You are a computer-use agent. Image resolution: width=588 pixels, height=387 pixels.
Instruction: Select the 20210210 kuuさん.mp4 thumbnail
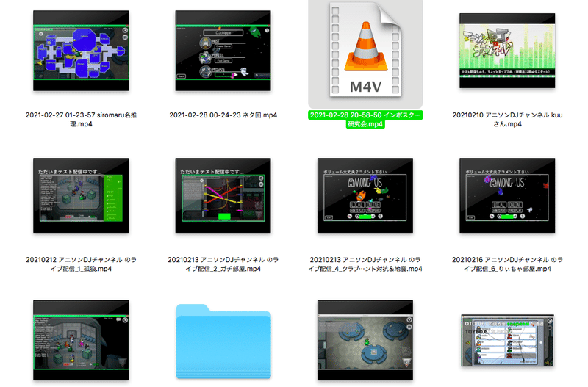pyautogui.click(x=507, y=51)
